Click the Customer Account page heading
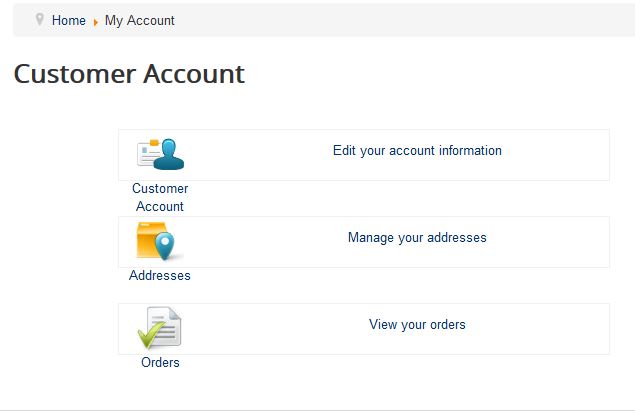 [x=129, y=74]
